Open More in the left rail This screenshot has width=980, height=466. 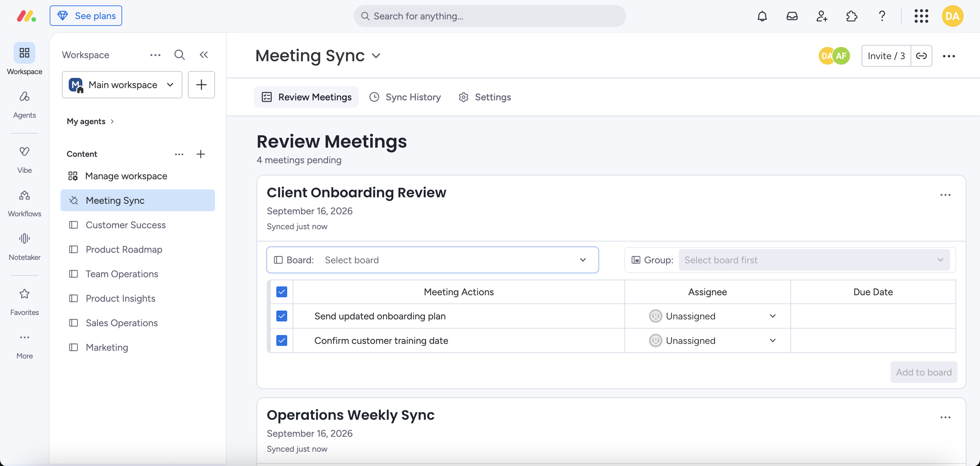click(24, 346)
